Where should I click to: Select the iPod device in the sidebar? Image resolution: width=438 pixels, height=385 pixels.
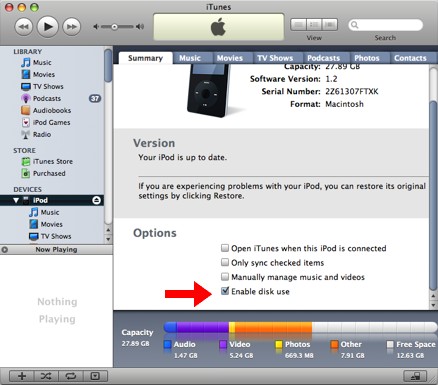[x=52, y=200]
